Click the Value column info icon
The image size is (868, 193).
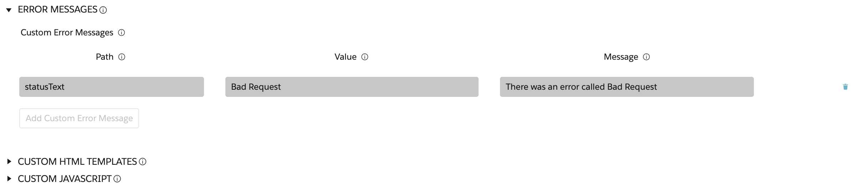tap(365, 57)
